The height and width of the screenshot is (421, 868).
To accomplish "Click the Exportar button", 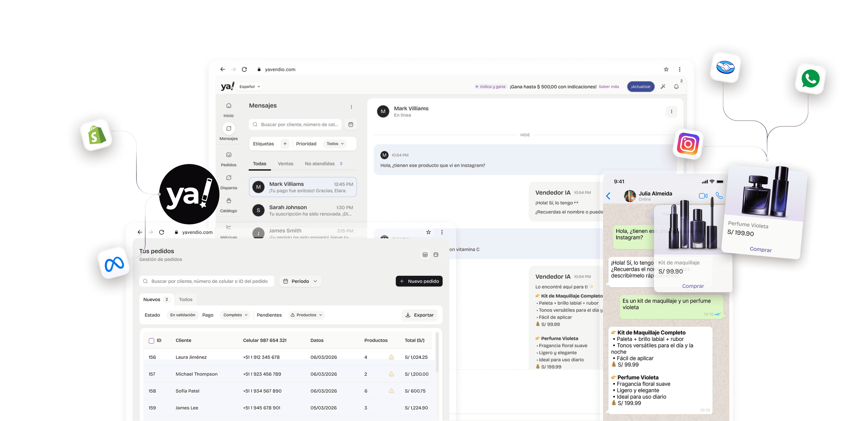I will (419, 315).
